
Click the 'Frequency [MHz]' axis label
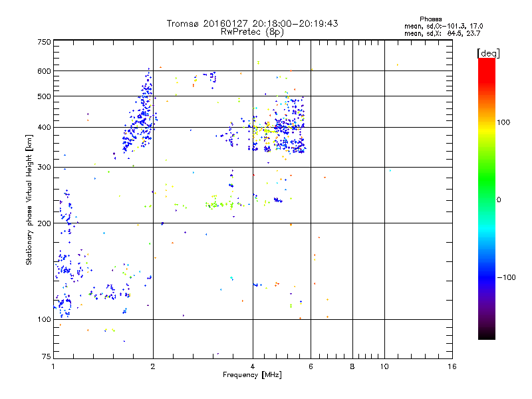[252, 375]
